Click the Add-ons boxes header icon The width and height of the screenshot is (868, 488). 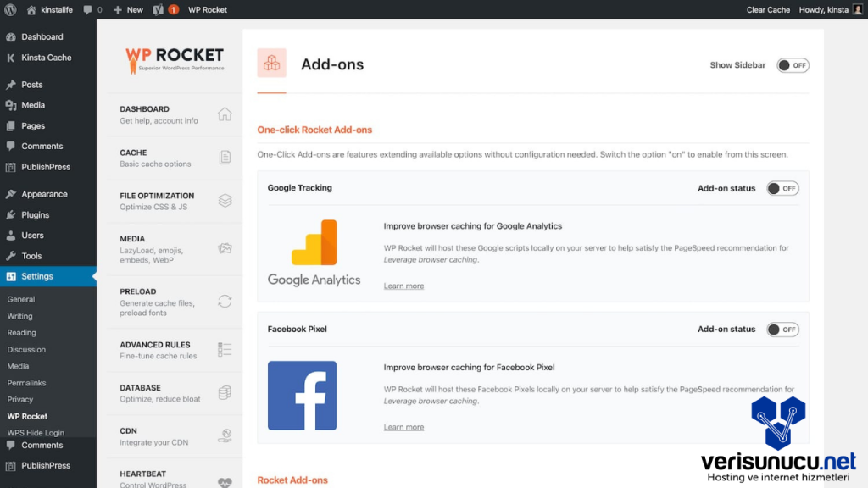tap(271, 63)
